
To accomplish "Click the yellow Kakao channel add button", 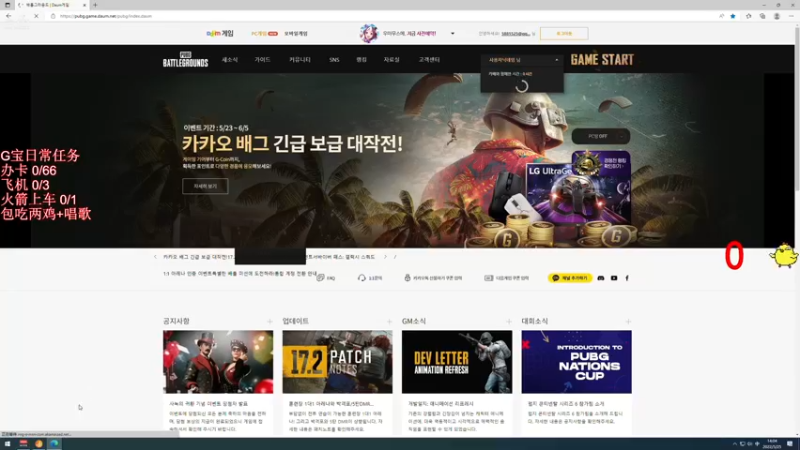I will click(x=570, y=278).
